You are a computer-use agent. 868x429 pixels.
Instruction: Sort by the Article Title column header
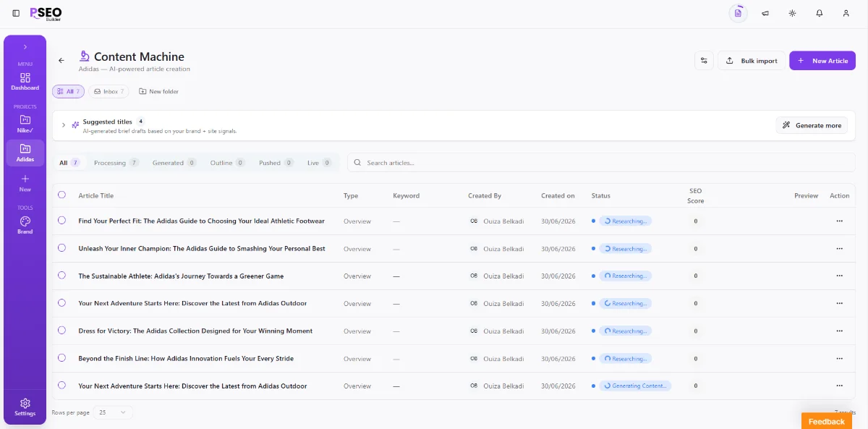96,196
